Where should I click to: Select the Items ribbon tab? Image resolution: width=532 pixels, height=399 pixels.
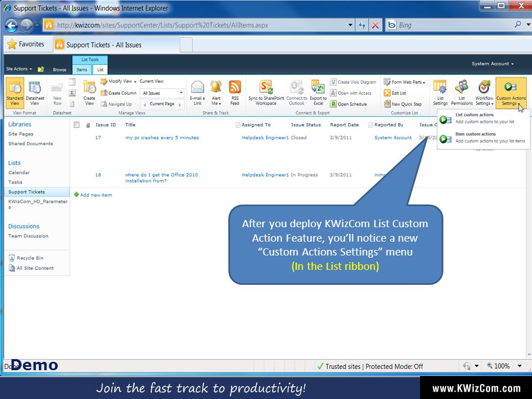pyautogui.click(x=82, y=70)
